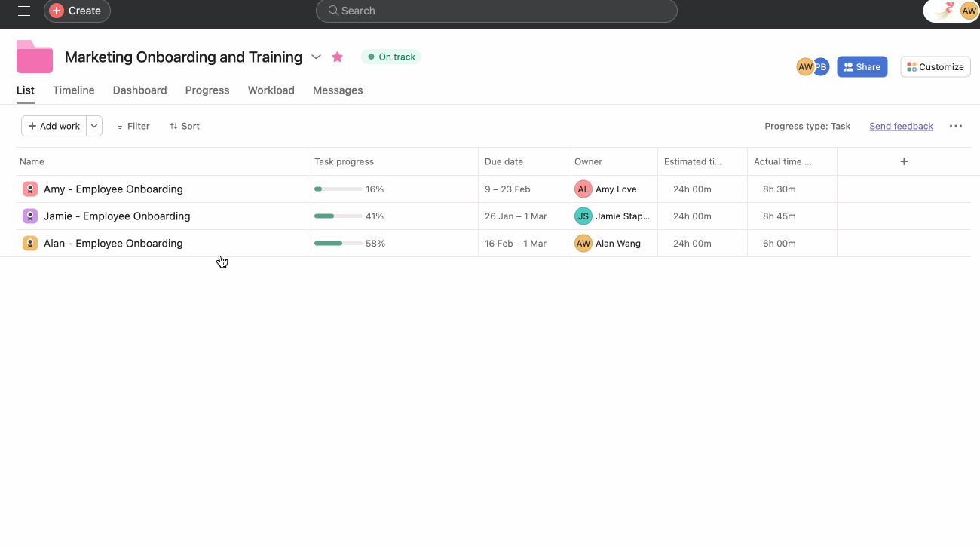Click in the Search field
Viewport: 980px width, 549px height.
point(496,11)
